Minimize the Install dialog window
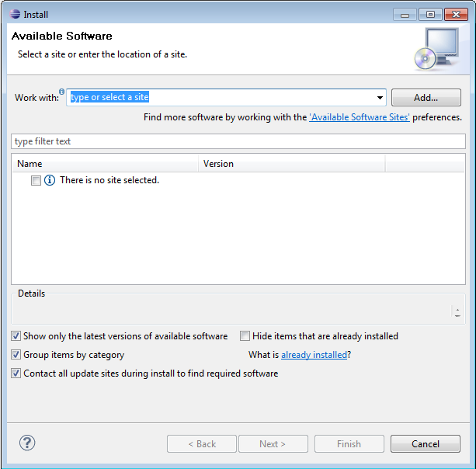This screenshot has width=476, height=469. [406, 14]
